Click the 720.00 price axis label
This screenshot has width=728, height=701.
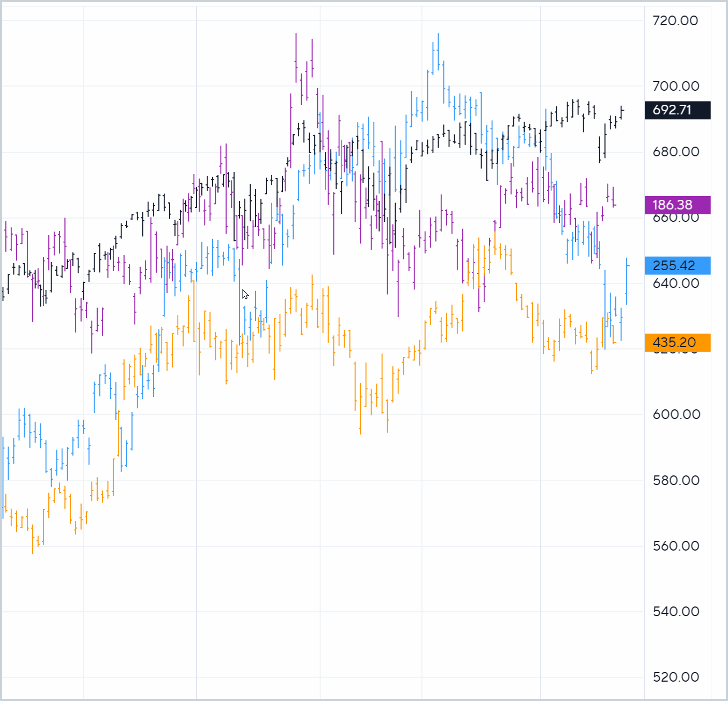point(675,21)
